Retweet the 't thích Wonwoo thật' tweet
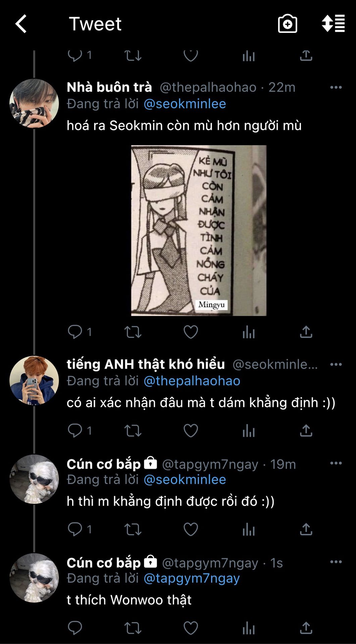This screenshot has height=644, width=356. click(x=133, y=628)
